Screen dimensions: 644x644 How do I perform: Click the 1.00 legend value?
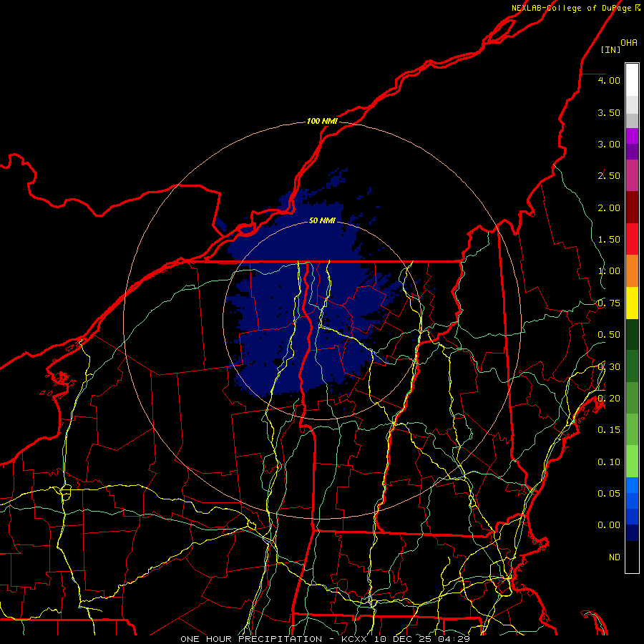tap(609, 271)
